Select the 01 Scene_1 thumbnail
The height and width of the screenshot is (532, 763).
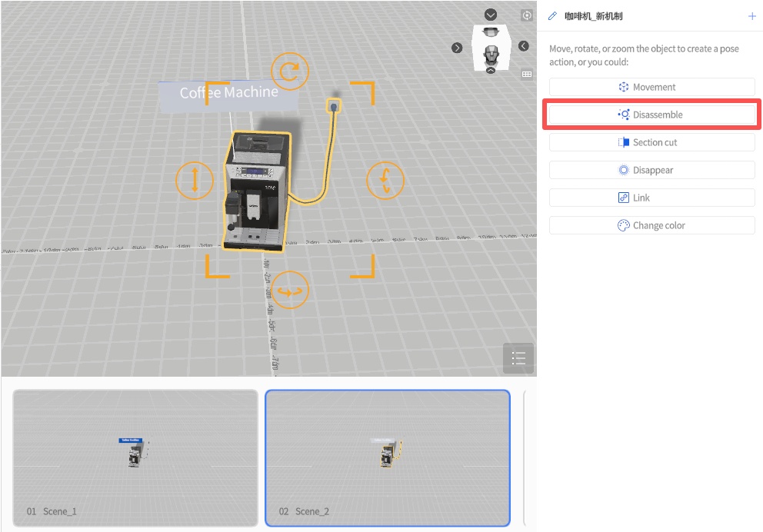coord(135,457)
